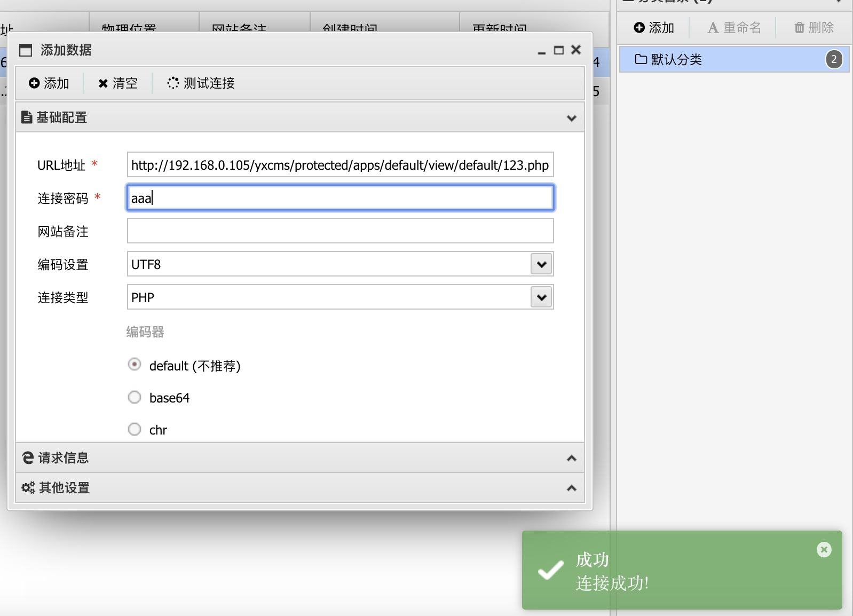Collapse the 基础配置 section chevron

click(572, 118)
